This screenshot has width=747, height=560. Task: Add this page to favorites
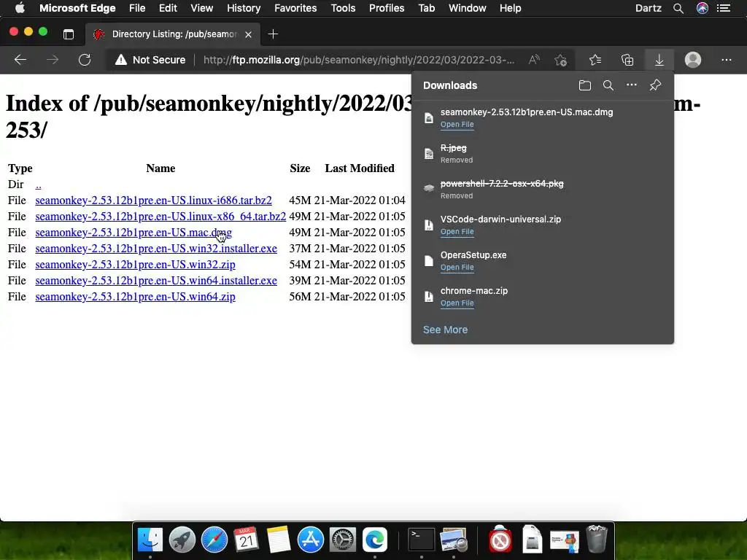pyautogui.click(x=560, y=60)
